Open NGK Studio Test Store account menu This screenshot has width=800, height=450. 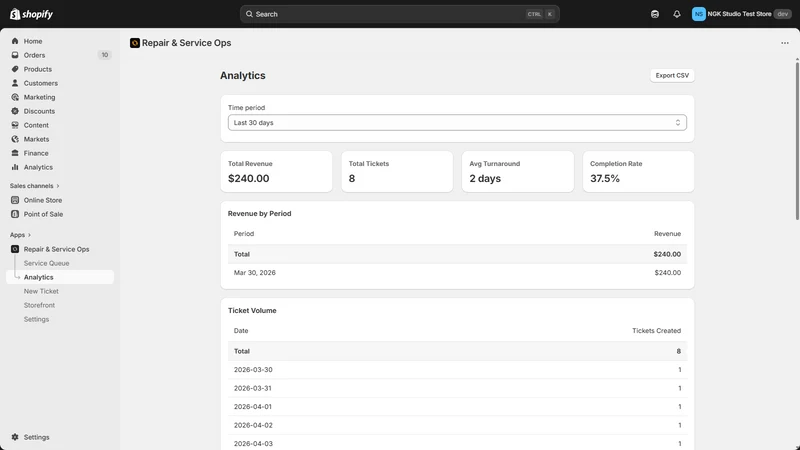click(741, 14)
